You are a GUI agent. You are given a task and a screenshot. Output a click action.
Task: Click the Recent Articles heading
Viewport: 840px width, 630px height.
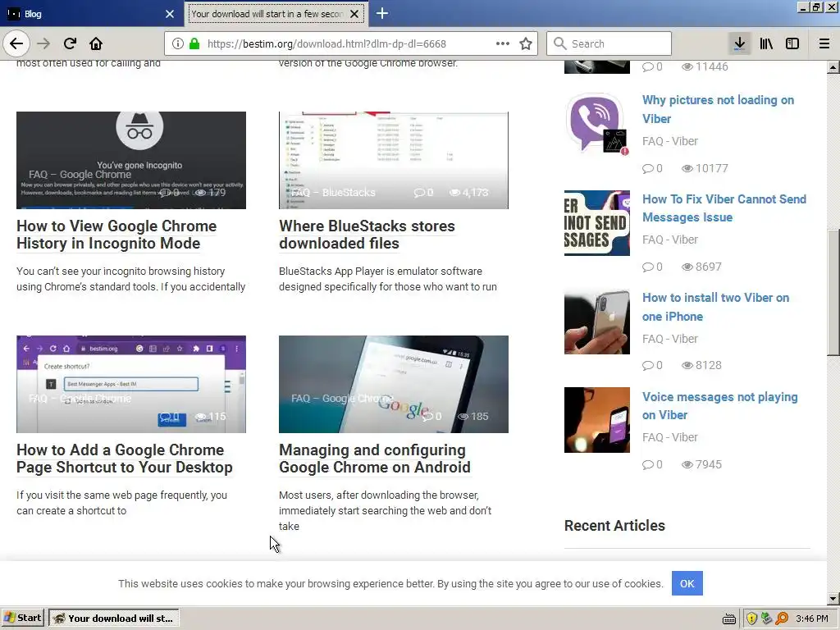click(x=614, y=526)
